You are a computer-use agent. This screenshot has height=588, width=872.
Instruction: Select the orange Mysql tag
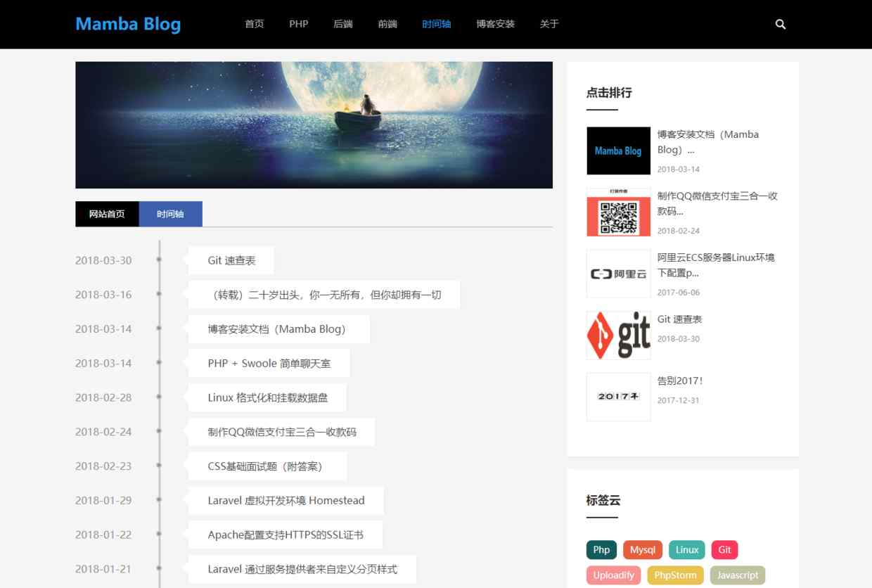[x=642, y=550]
